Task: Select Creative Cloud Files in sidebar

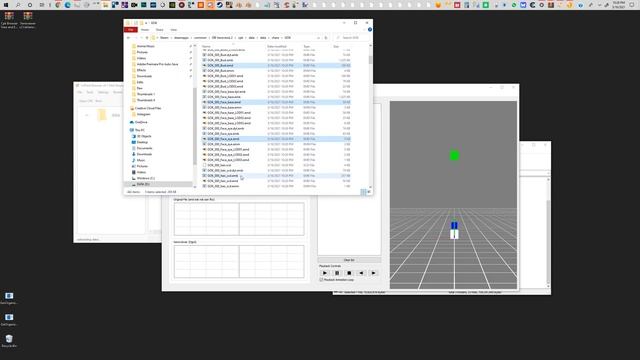Action: click(148, 108)
